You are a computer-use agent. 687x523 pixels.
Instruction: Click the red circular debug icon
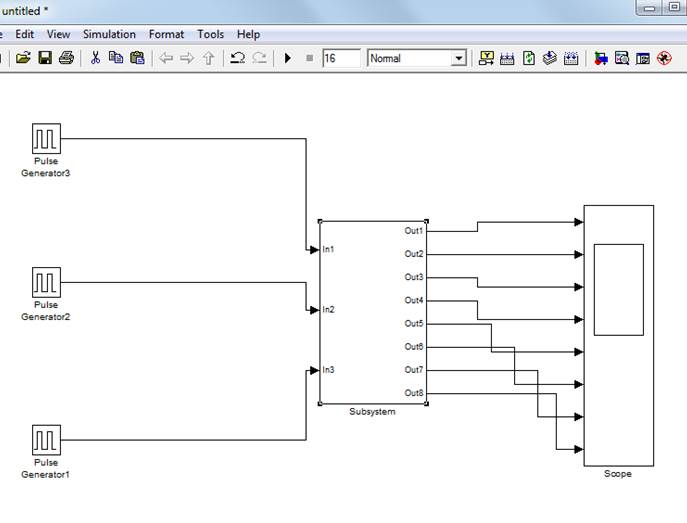coord(664,58)
